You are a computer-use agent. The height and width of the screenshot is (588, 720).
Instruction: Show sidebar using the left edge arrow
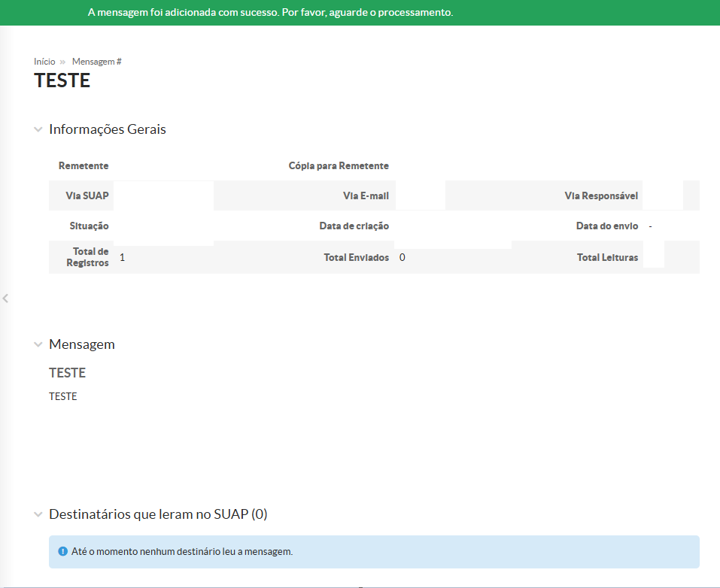[5, 299]
